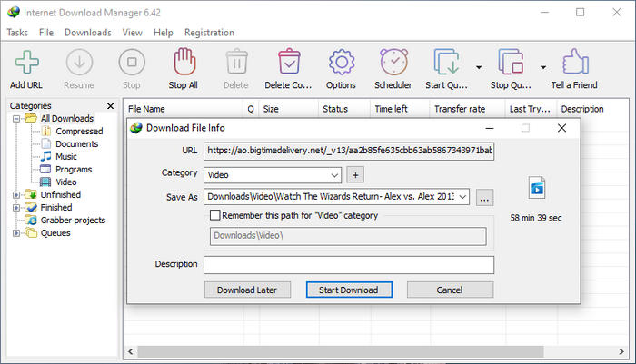Click the Start Download button

click(349, 290)
